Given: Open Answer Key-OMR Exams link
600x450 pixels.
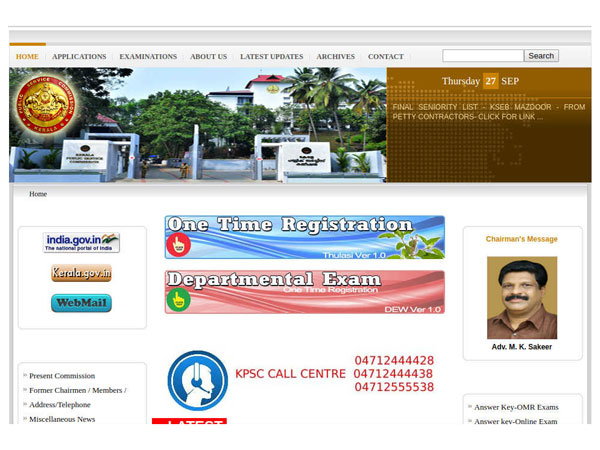Looking at the screenshot, I should point(516,407).
